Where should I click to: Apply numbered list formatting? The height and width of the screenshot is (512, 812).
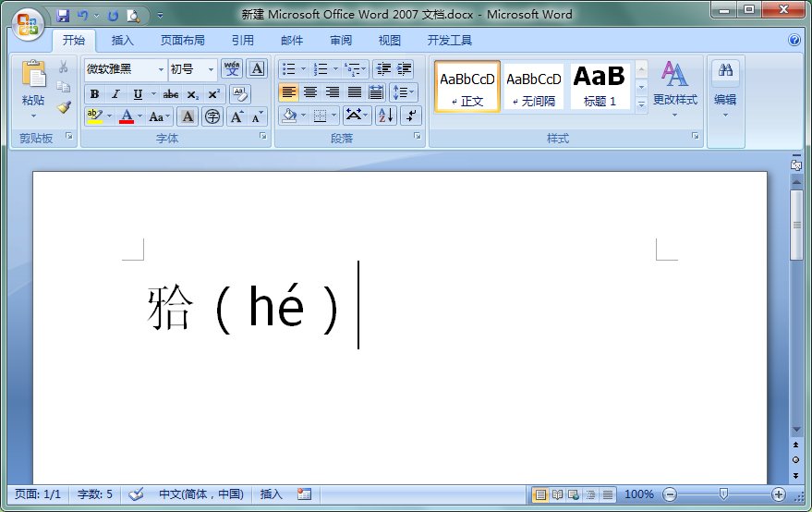tap(321, 69)
